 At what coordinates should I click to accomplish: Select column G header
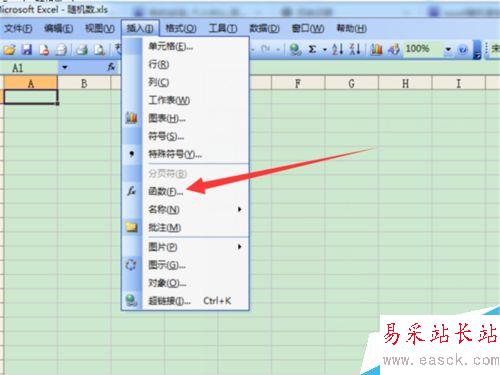point(352,83)
